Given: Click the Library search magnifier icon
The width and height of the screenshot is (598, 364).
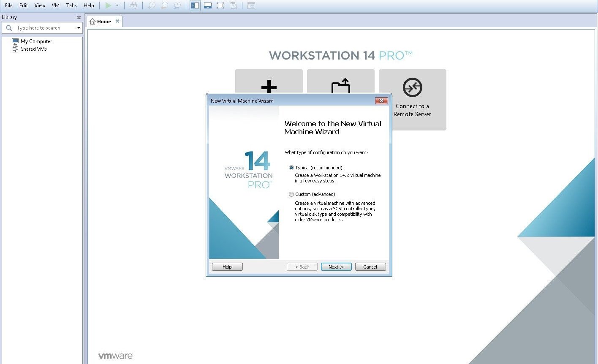Looking at the screenshot, I should click(9, 28).
